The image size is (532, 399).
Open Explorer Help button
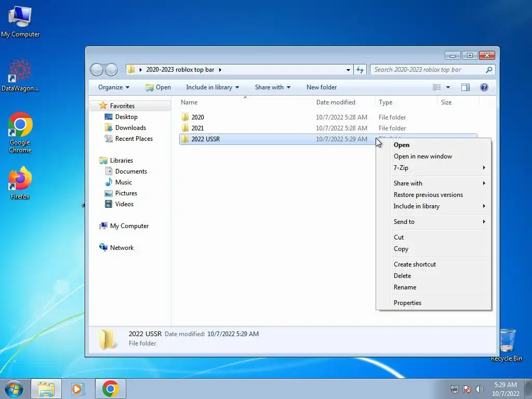click(x=484, y=87)
